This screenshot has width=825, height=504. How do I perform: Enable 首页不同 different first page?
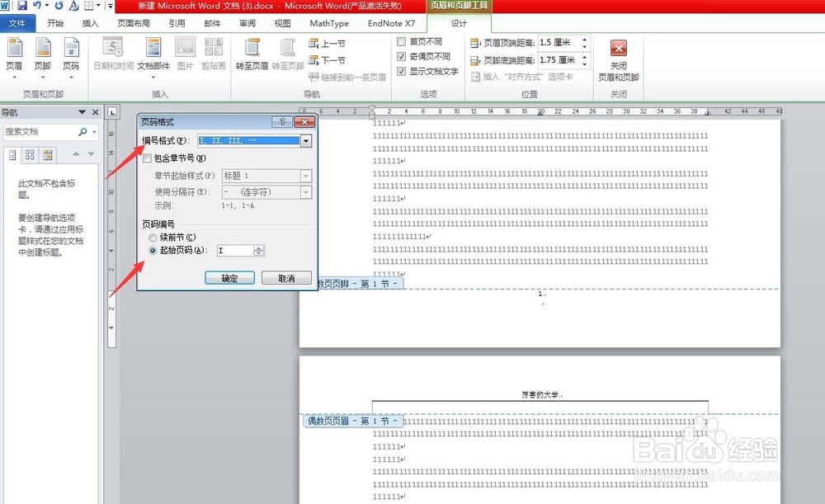[x=400, y=41]
